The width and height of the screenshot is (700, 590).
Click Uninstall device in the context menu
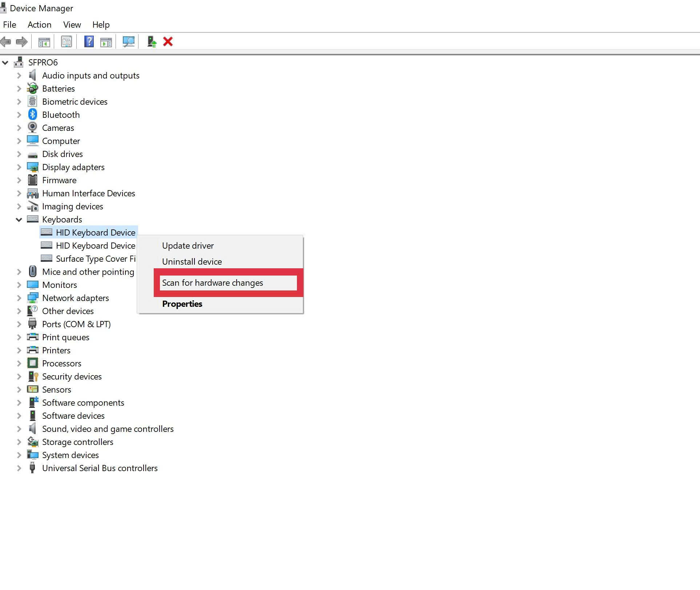point(192,261)
